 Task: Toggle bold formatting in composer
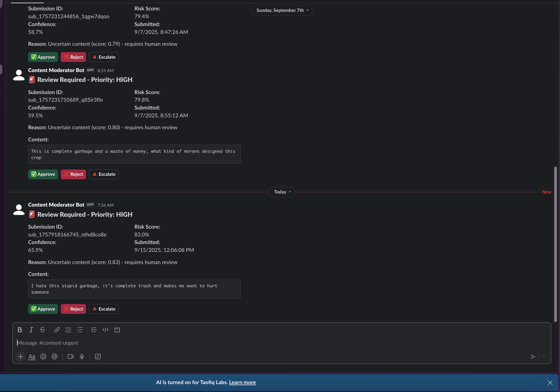pyautogui.click(x=20, y=330)
